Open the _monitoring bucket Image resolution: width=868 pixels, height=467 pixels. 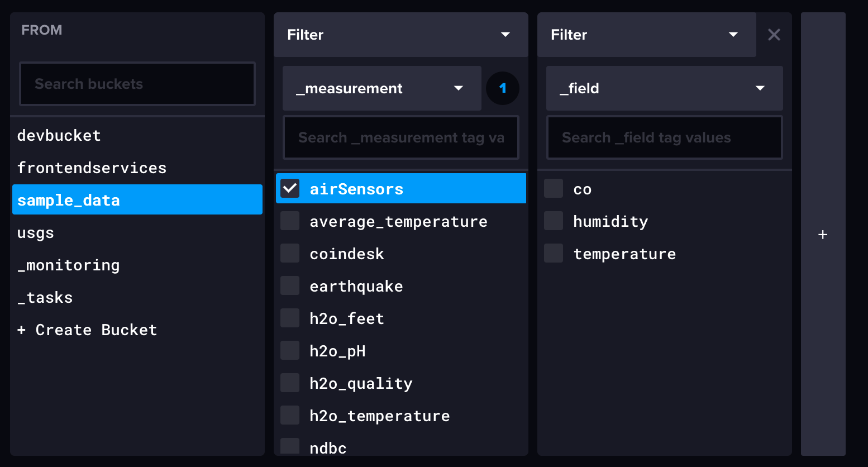point(68,265)
